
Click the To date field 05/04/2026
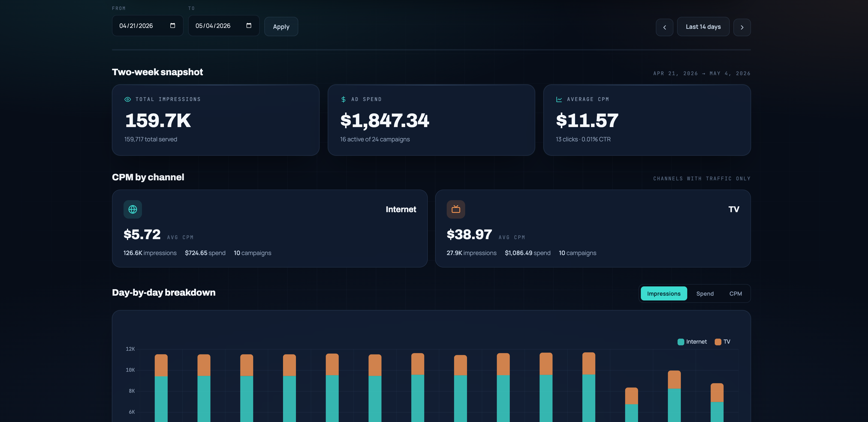click(x=224, y=26)
